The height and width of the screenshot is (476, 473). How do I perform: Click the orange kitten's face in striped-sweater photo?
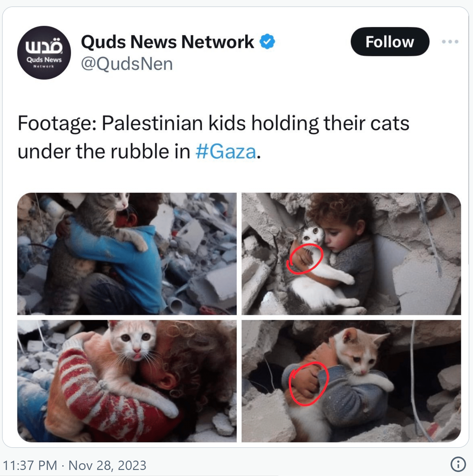click(x=136, y=340)
